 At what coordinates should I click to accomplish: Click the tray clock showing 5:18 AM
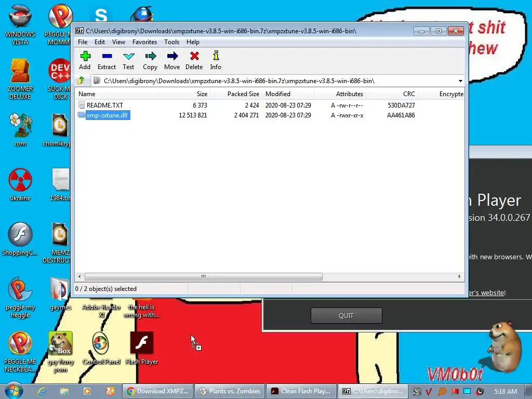tap(506, 392)
